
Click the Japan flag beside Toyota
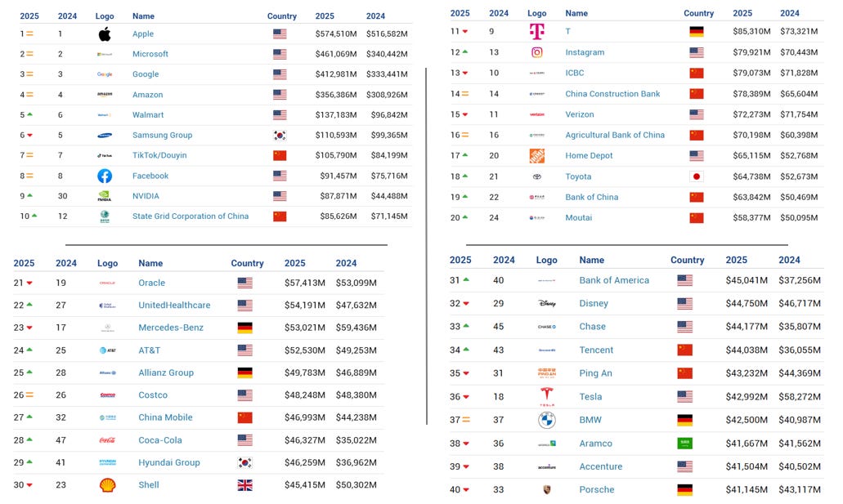(696, 176)
